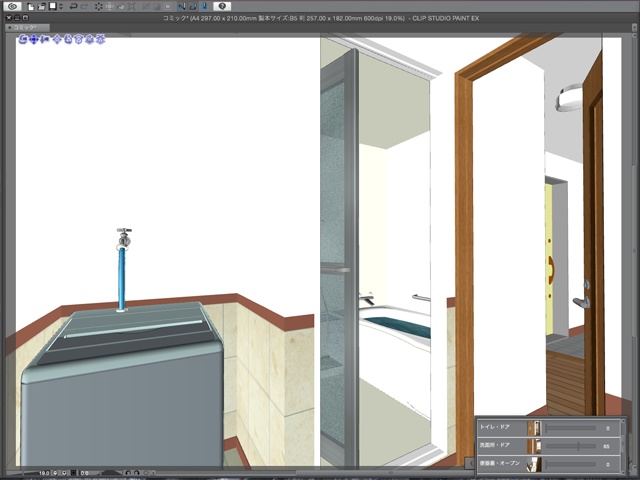This screenshot has height=480, width=640.
Task: Collapse the movable parts panel arrow
Action: pyautogui.click(x=470, y=463)
